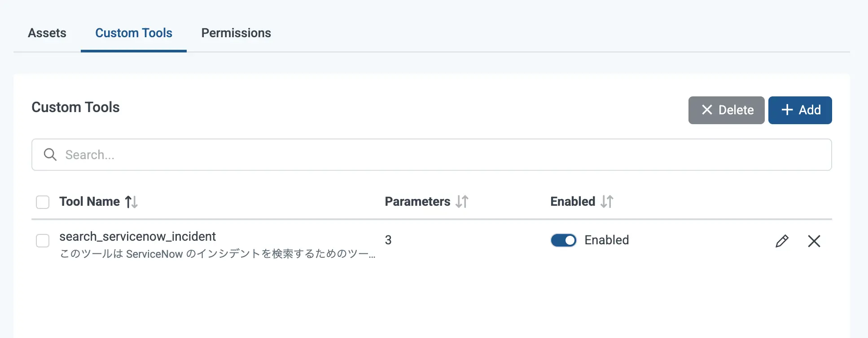Disable the search_servicenow_incident tool toggle

pyautogui.click(x=563, y=240)
